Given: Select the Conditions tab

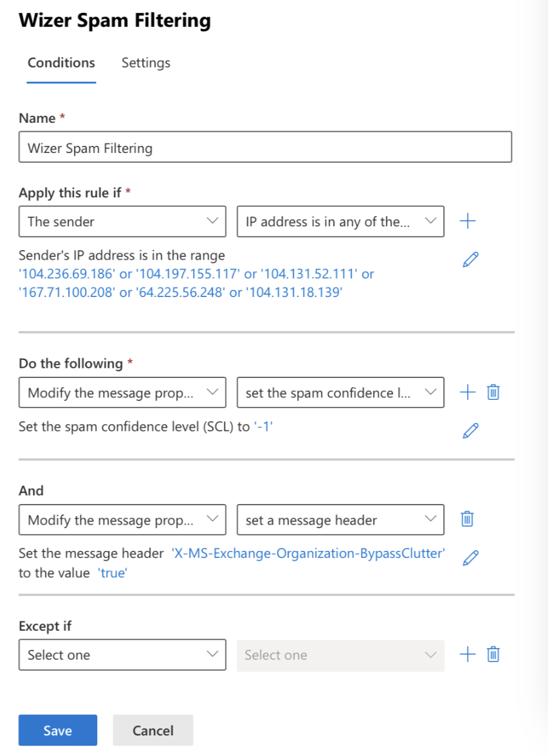Looking at the screenshot, I should point(61,62).
